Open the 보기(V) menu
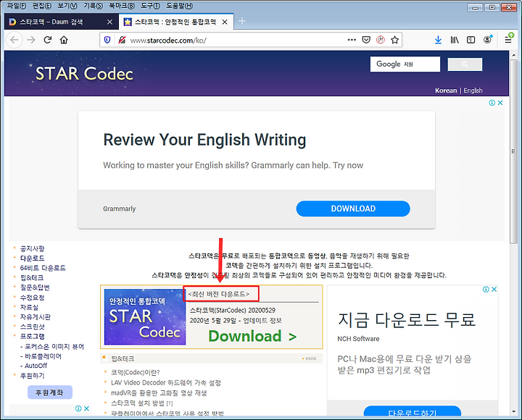The width and height of the screenshot is (522, 420). pyautogui.click(x=67, y=6)
